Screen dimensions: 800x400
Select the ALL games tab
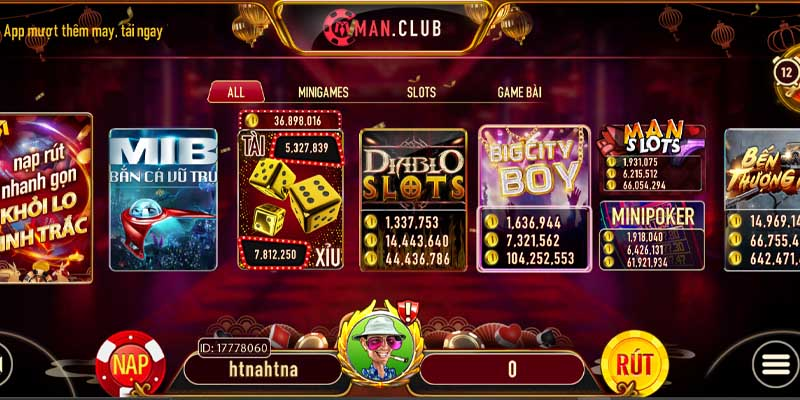tap(236, 92)
